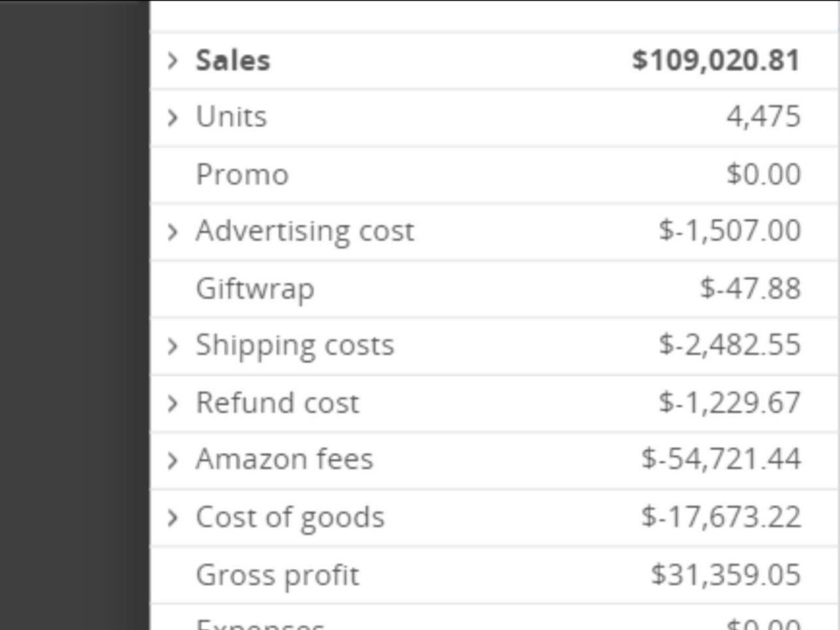Image resolution: width=840 pixels, height=630 pixels.
Task: Click the Advertising cost label
Action: coord(305,232)
